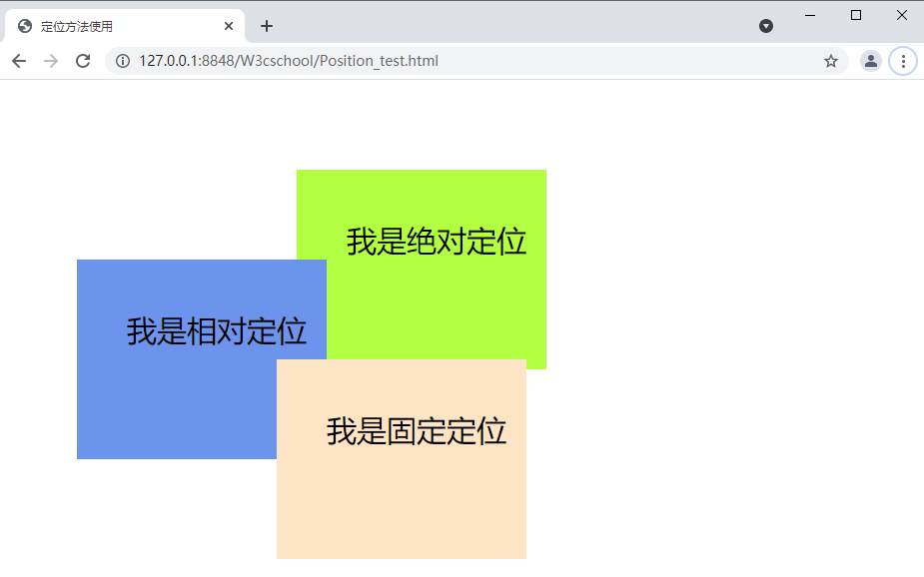
Task: Click the text 我是固定定位
Action: (417, 431)
